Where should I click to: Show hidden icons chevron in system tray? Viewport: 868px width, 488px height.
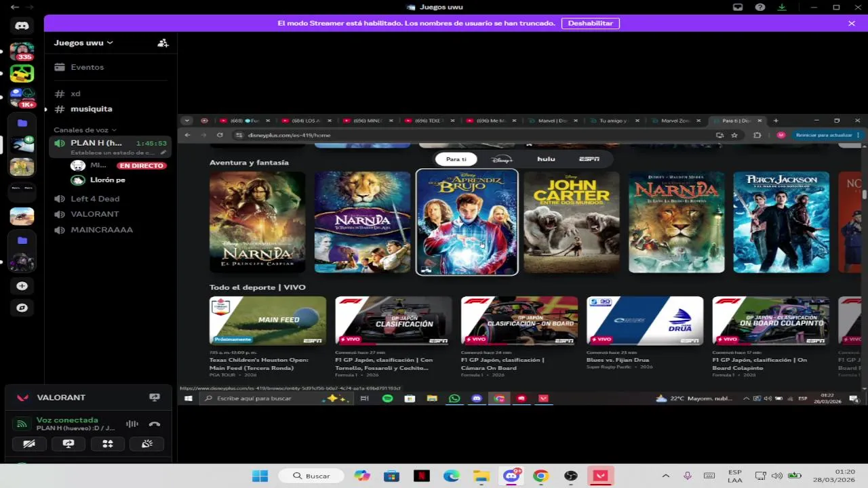[x=665, y=476]
